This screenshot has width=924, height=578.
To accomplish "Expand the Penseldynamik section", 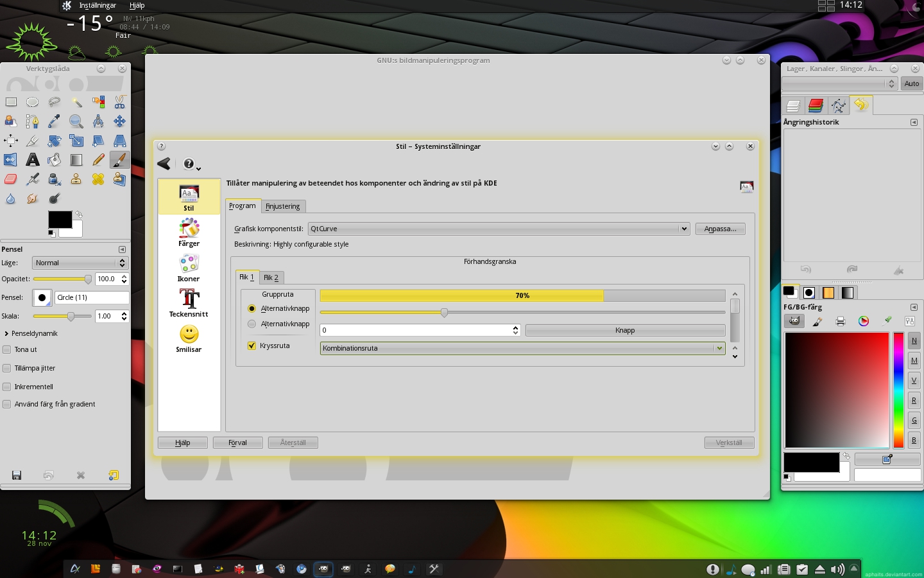I will coord(6,333).
